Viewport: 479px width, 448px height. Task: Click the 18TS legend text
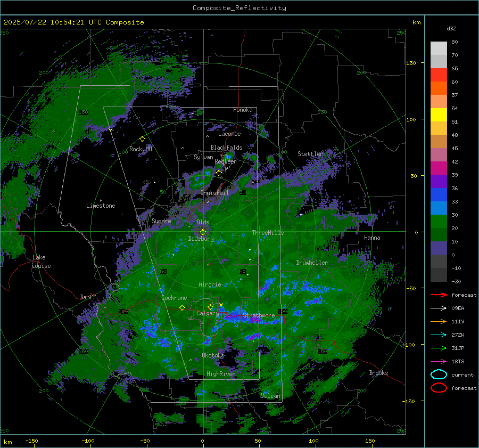(458, 362)
